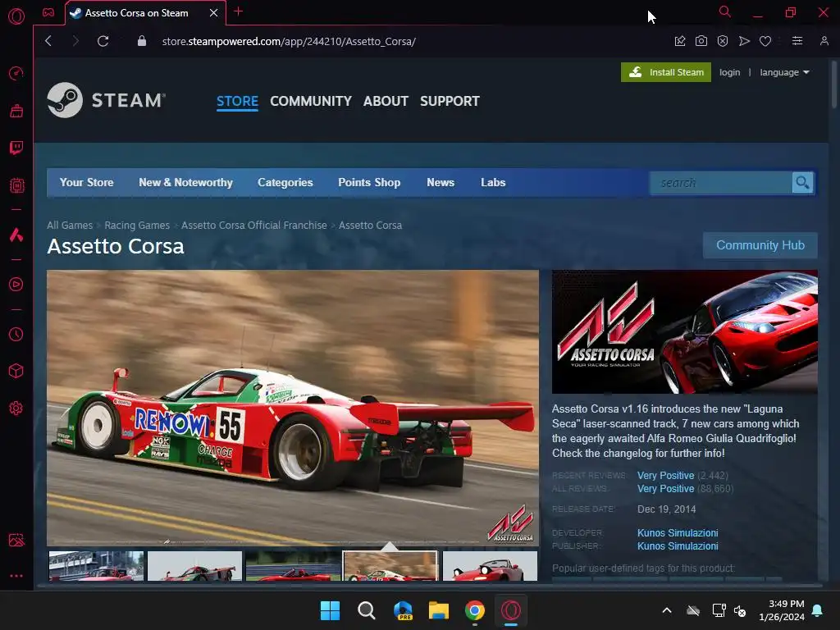Open History clock icon in sidebar
The height and width of the screenshot is (630, 840).
(x=16, y=335)
